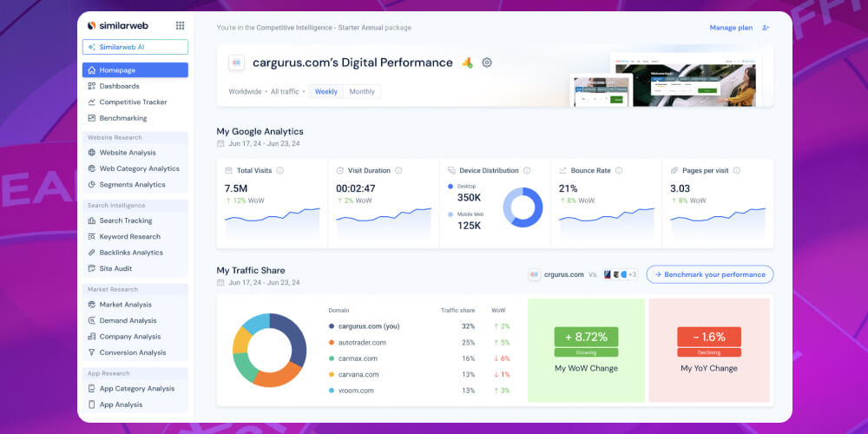Switch to the Monthly view
This screenshot has height=434, width=868.
tap(362, 92)
